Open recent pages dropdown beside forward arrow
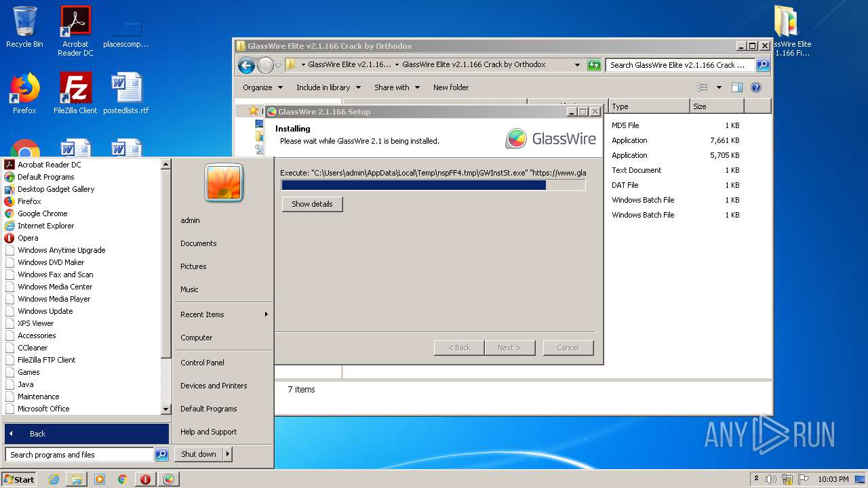The height and width of the screenshot is (488, 868). point(278,66)
